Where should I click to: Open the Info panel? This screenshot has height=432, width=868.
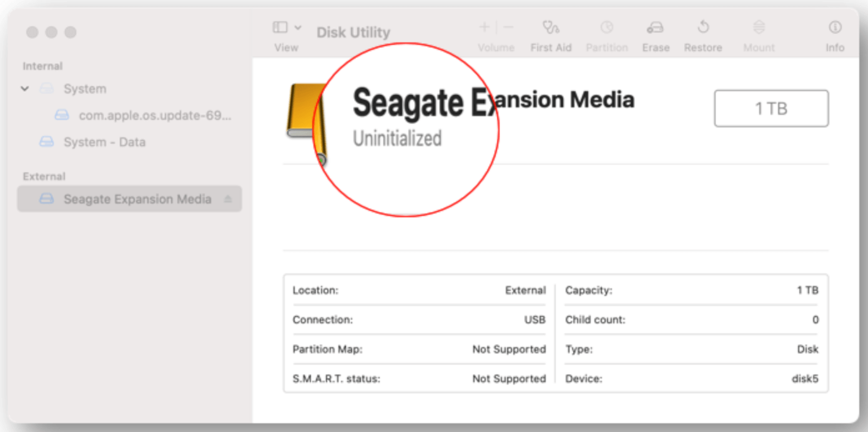point(835,31)
